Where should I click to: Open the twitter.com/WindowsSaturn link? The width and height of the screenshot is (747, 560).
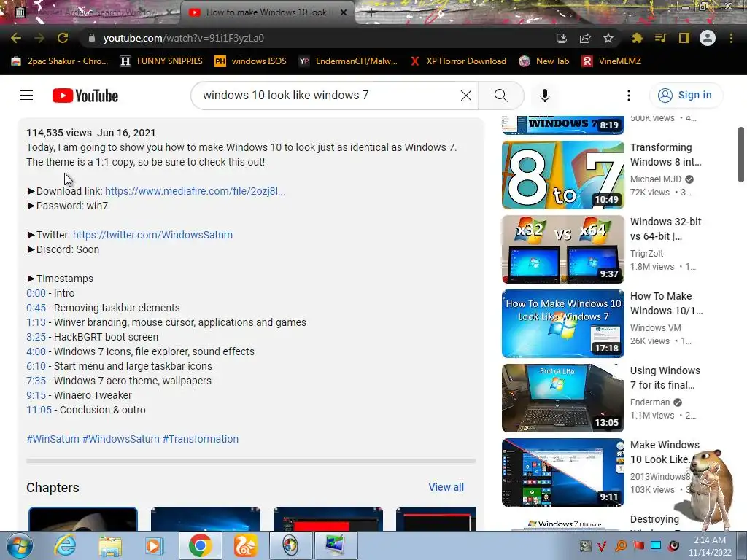click(152, 235)
